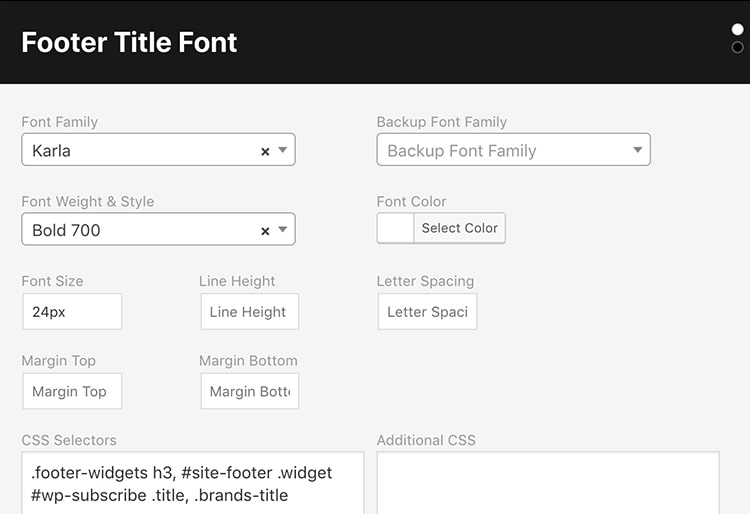Click the Letter Spacing input field
Viewport: 750px width, 514px height.
(427, 312)
